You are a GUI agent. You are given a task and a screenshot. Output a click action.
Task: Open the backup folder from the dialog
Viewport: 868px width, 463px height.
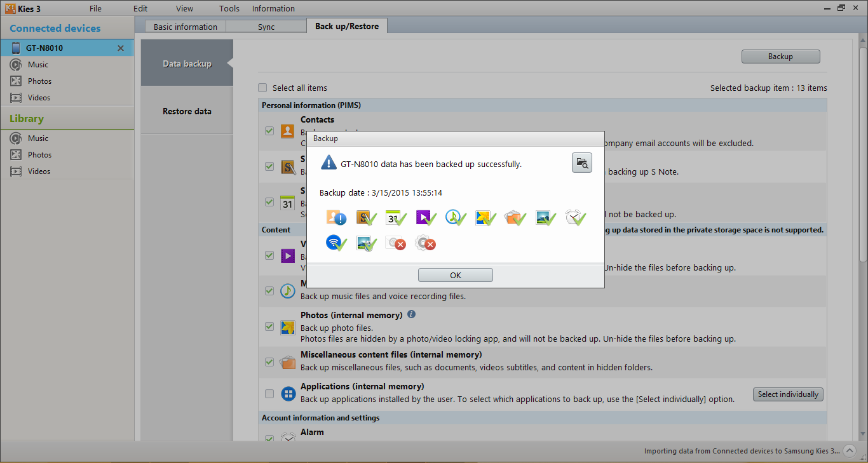581,163
